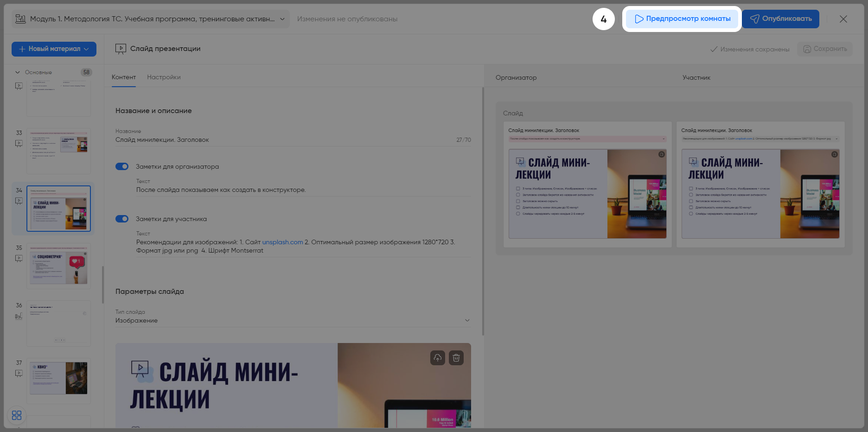868x432 pixels.
Task: Click the 'Параметры слайда' heading
Action: pyautogui.click(x=150, y=292)
